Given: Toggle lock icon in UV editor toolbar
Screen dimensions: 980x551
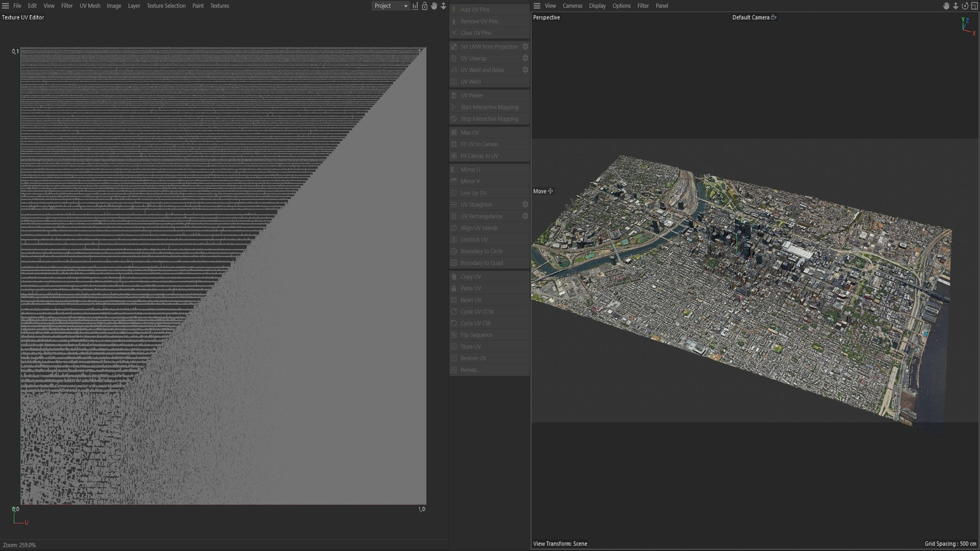Looking at the screenshot, I should click(425, 6).
